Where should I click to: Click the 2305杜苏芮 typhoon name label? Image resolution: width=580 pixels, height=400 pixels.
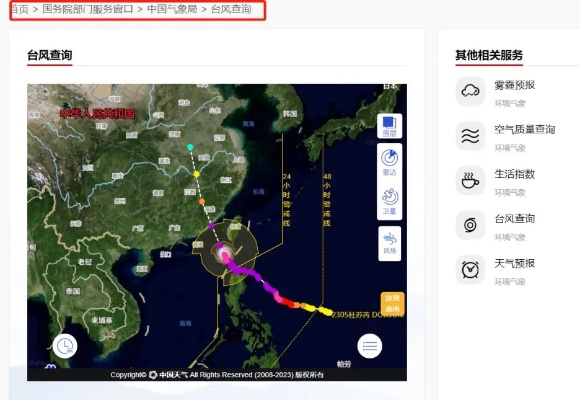click(366, 315)
